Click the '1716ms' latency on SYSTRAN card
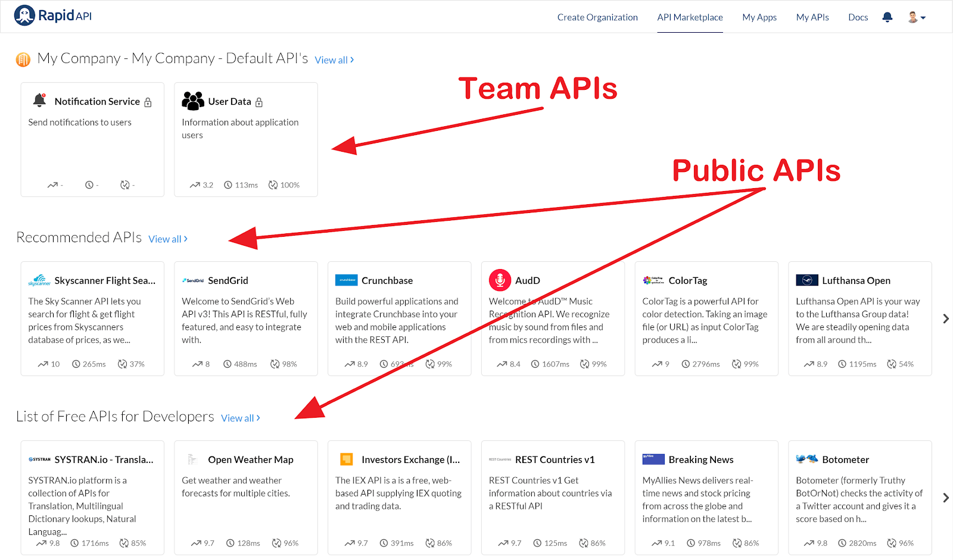 [95, 543]
